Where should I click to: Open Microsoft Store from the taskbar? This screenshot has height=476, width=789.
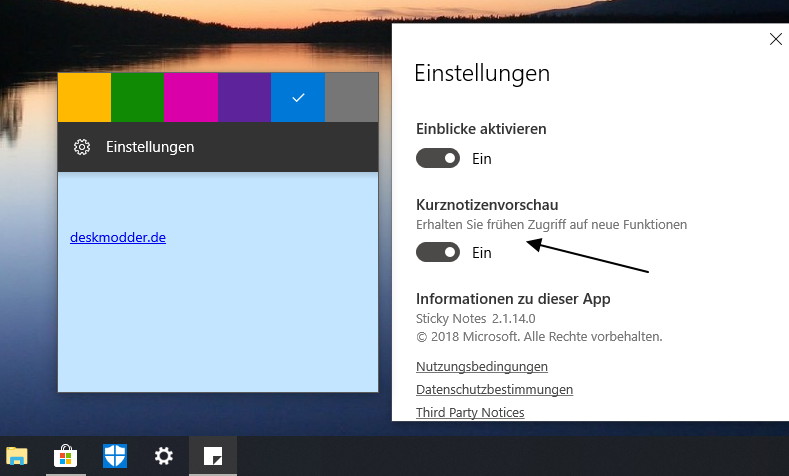click(65, 456)
